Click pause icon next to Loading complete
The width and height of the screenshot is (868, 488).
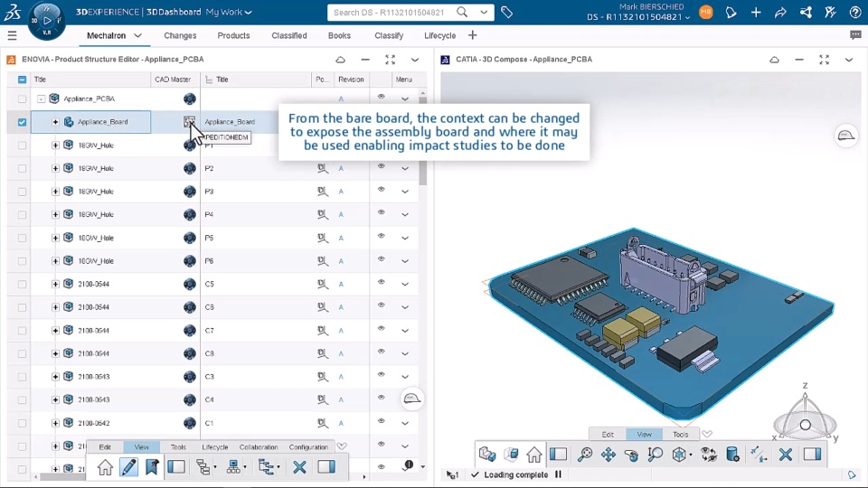pyautogui.click(x=558, y=474)
